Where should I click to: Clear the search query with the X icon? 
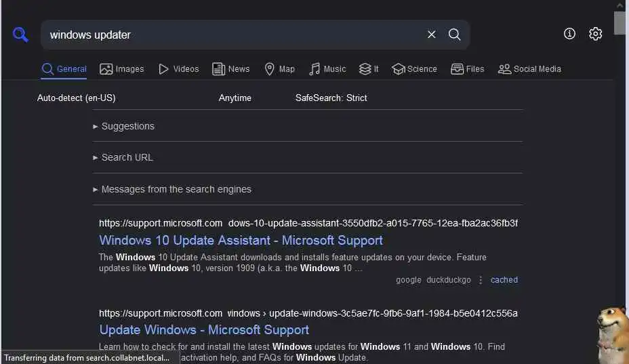[x=432, y=35]
